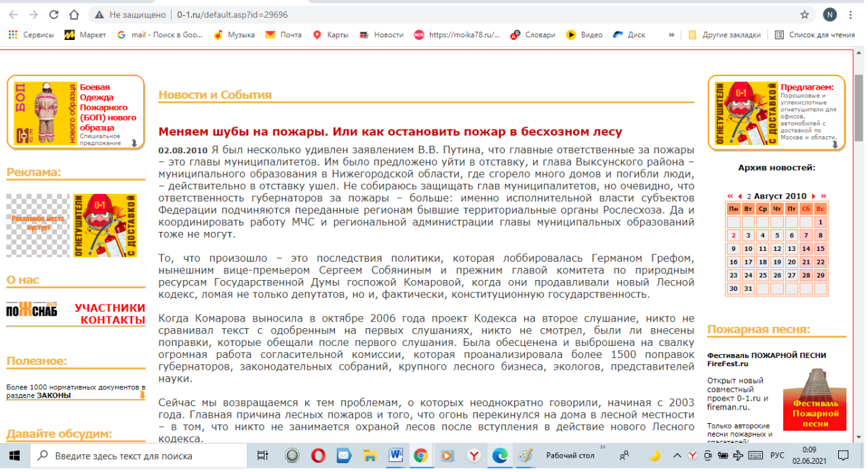Open the Маркет bookmark
Viewport: 868px width, 472px height.
point(85,35)
